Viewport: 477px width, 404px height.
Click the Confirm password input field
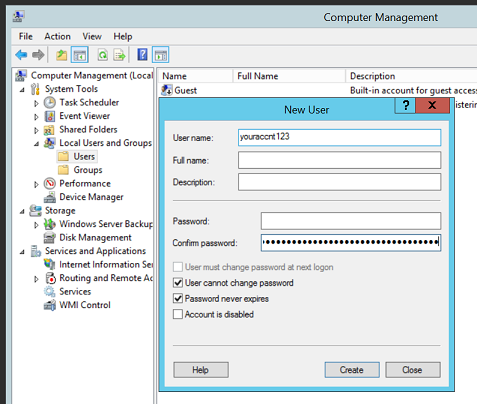click(351, 242)
